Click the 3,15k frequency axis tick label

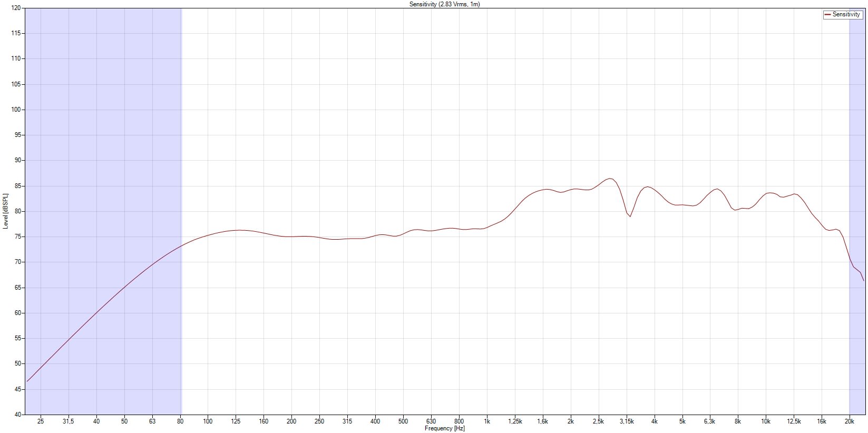(626, 421)
